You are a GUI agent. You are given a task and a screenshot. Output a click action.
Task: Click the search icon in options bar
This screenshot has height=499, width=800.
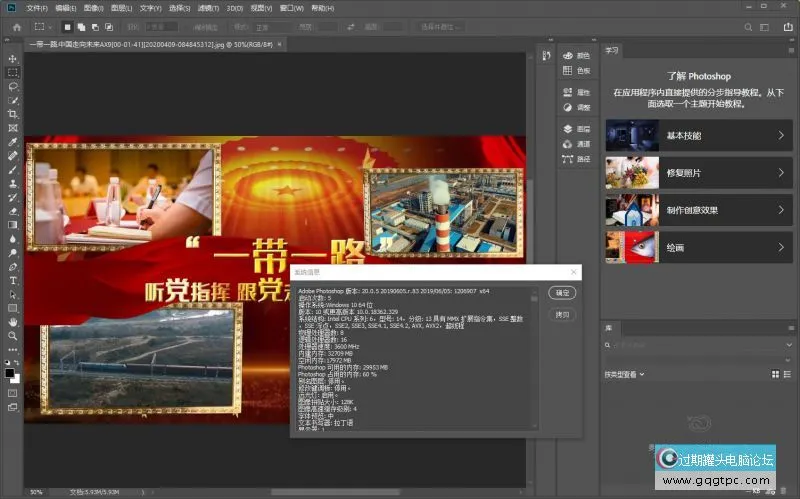tap(748, 27)
